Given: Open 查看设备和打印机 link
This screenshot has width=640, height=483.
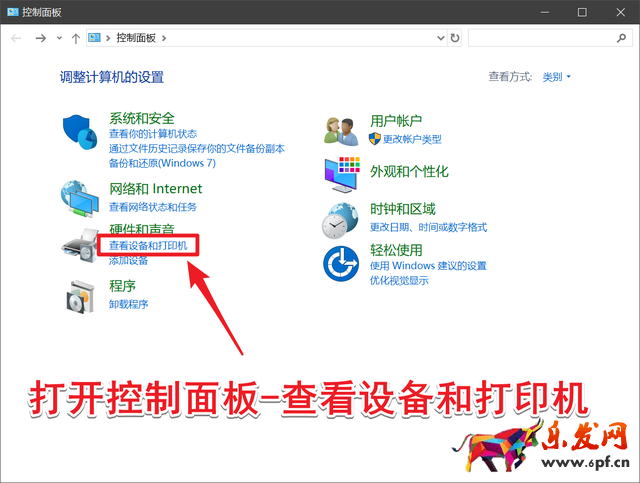Looking at the screenshot, I should 154,245.
